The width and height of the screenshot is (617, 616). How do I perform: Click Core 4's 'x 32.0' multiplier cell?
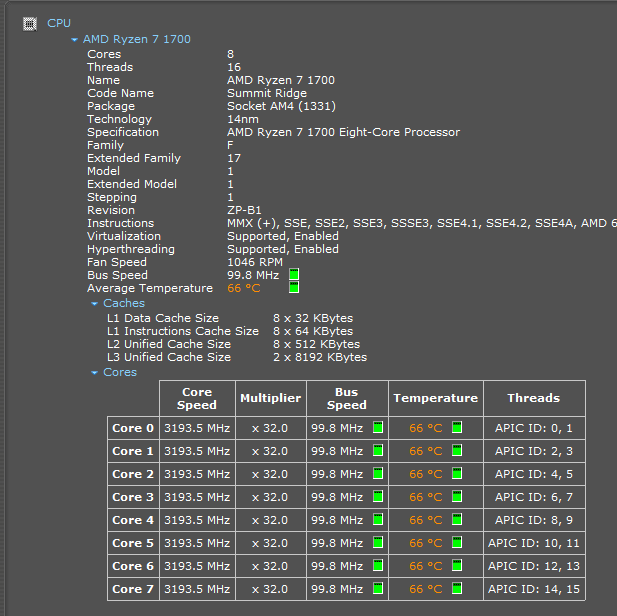point(271,520)
